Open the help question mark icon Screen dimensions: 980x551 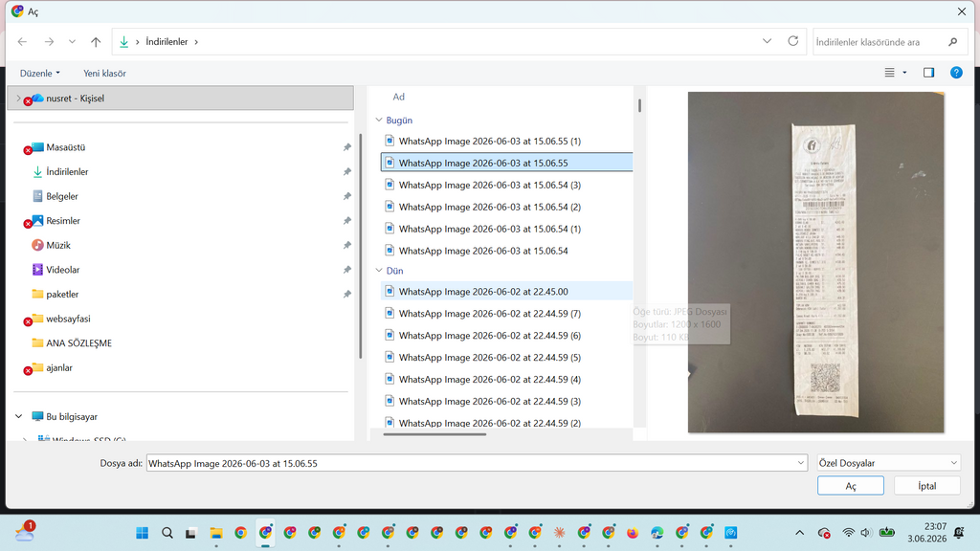pos(956,73)
